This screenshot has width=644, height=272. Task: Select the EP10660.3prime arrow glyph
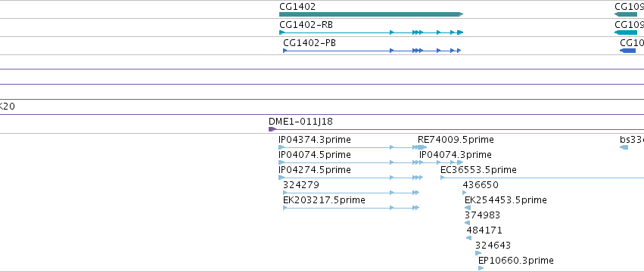coord(481,268)
